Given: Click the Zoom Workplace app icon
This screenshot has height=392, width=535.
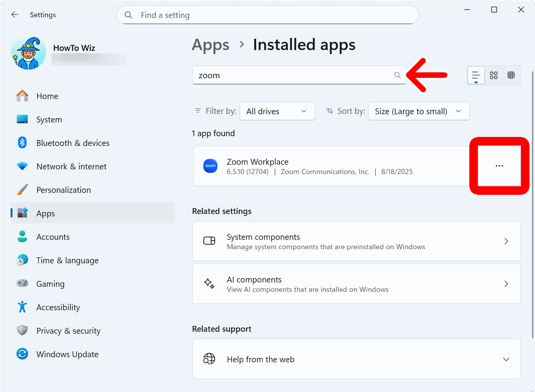Looking at the screenshot, I should pos(210,166).
